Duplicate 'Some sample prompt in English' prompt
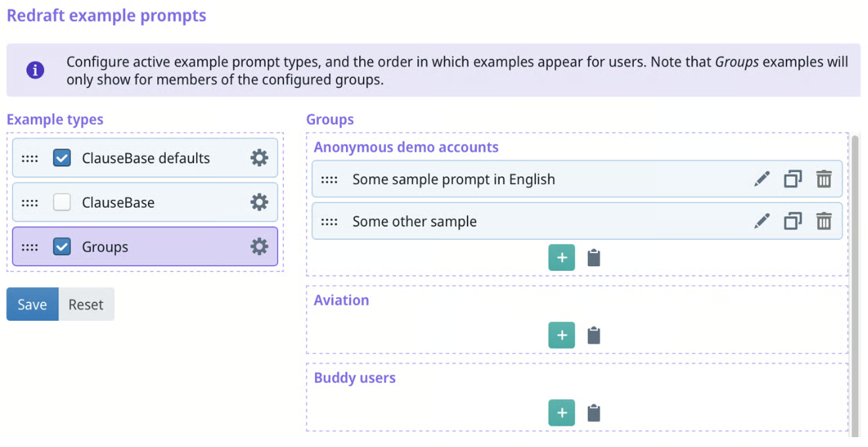This screenshot has width=868, height=447. 793,179
